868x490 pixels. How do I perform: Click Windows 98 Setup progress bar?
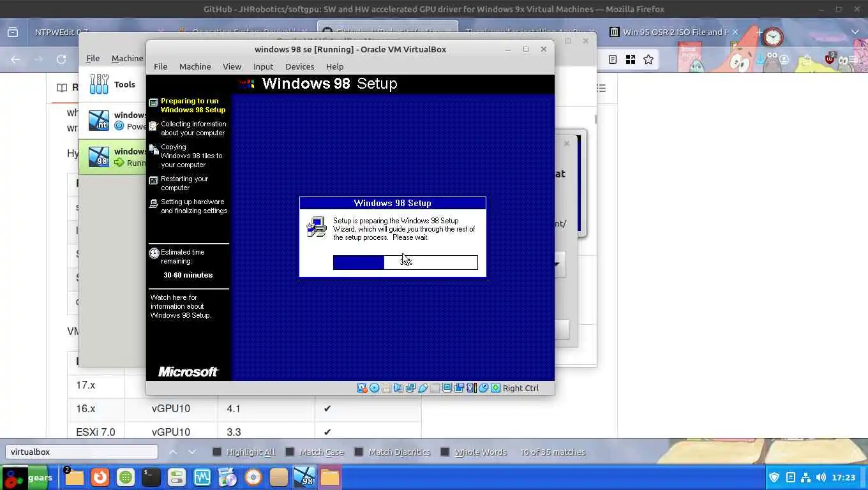pos(405,262)
